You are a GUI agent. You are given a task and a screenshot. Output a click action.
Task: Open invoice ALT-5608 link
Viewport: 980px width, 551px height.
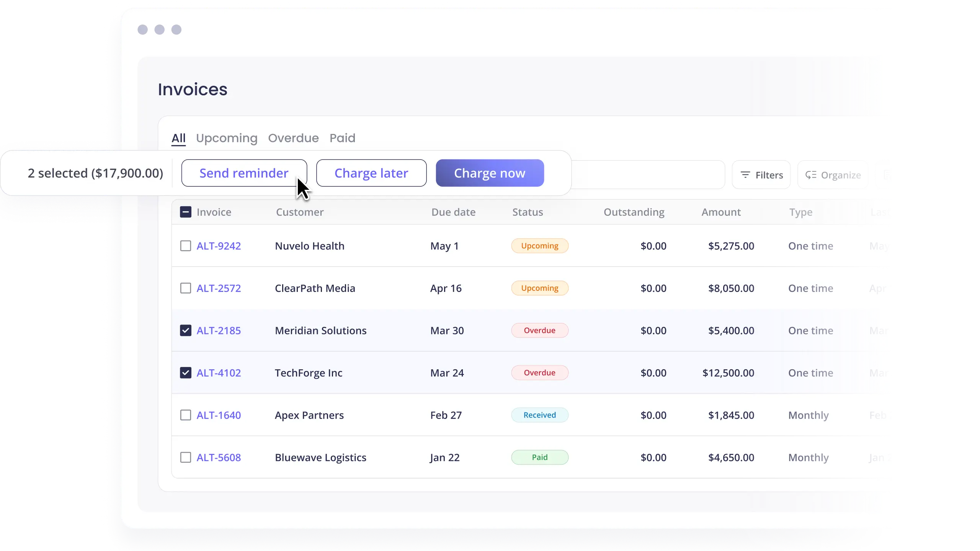click(219, 457)
